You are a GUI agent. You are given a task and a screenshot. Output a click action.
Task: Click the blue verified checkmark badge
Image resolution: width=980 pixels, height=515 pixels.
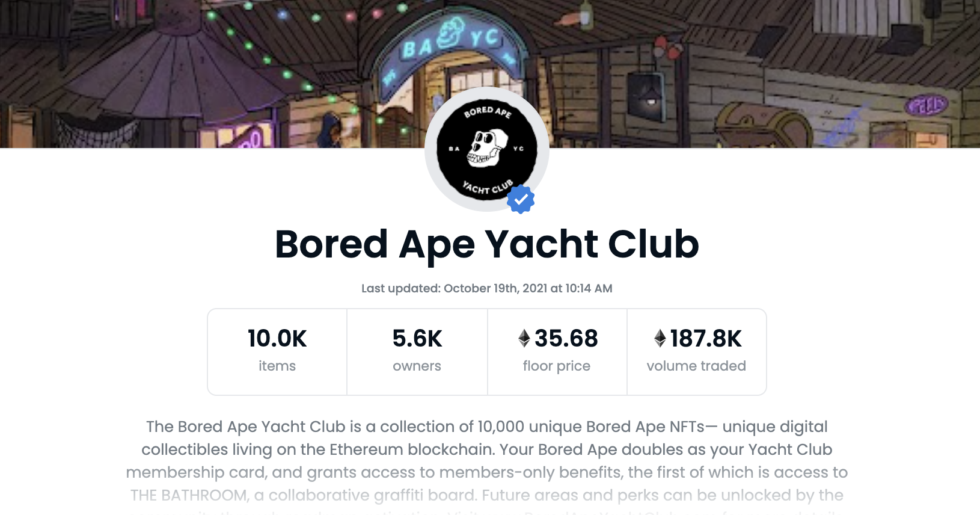521,199
